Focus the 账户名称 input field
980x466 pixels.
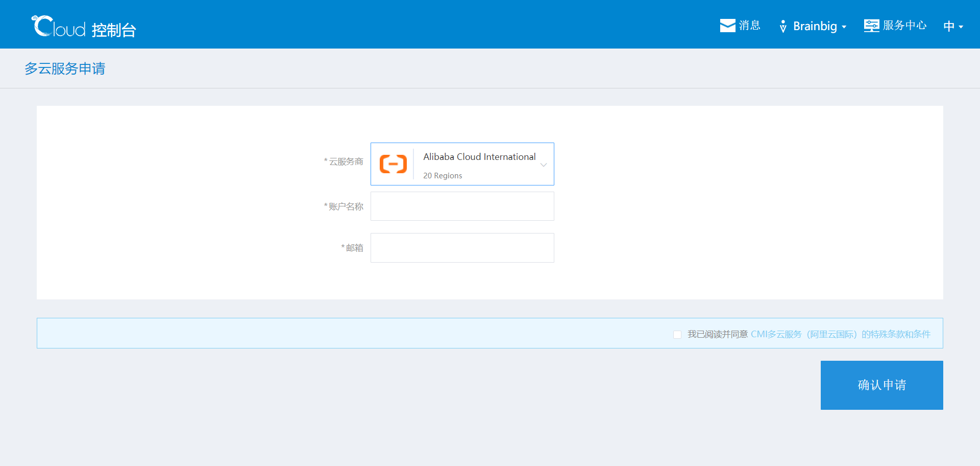[462, 206]
